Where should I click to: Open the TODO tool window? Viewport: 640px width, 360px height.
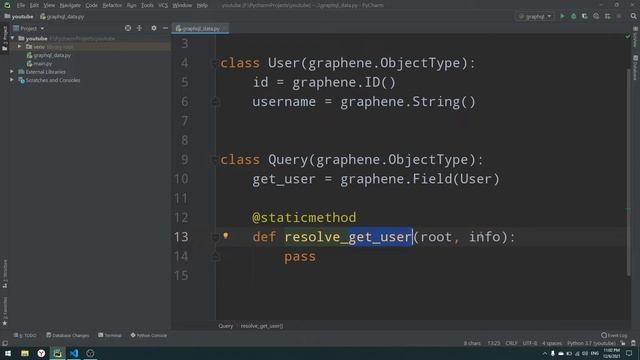tap(25, 335)
